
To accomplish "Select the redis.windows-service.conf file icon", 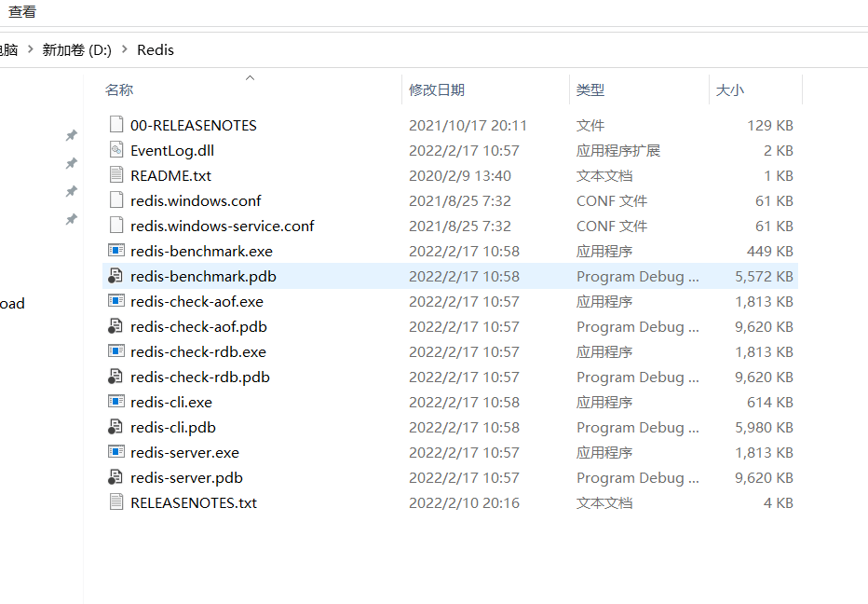I will tap(116, 226).
